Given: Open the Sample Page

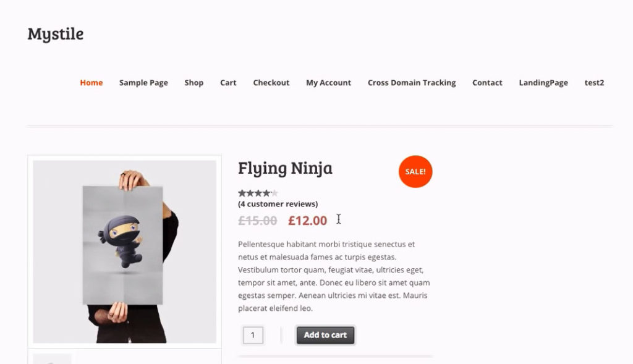Looking at the screenshot, I should tap(143, 82).
